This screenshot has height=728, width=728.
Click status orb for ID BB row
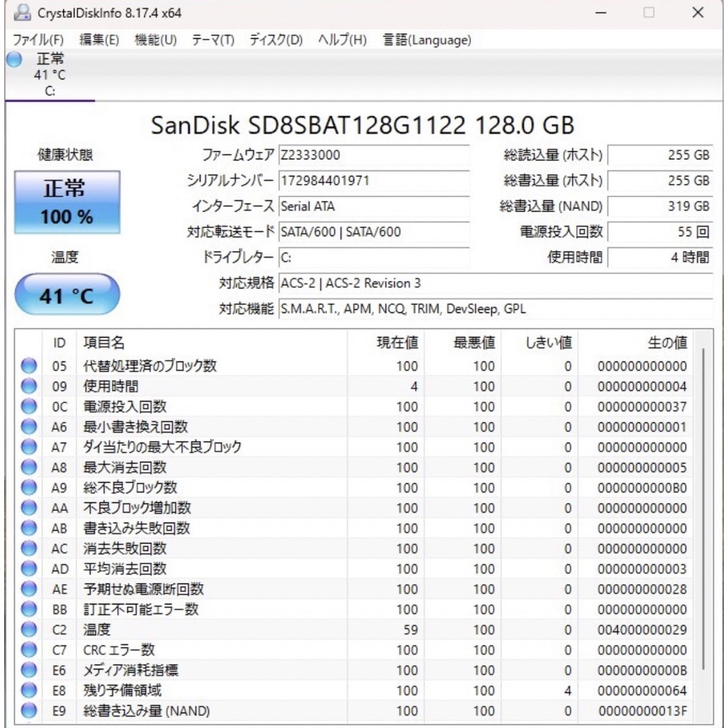tap(29, 609)
